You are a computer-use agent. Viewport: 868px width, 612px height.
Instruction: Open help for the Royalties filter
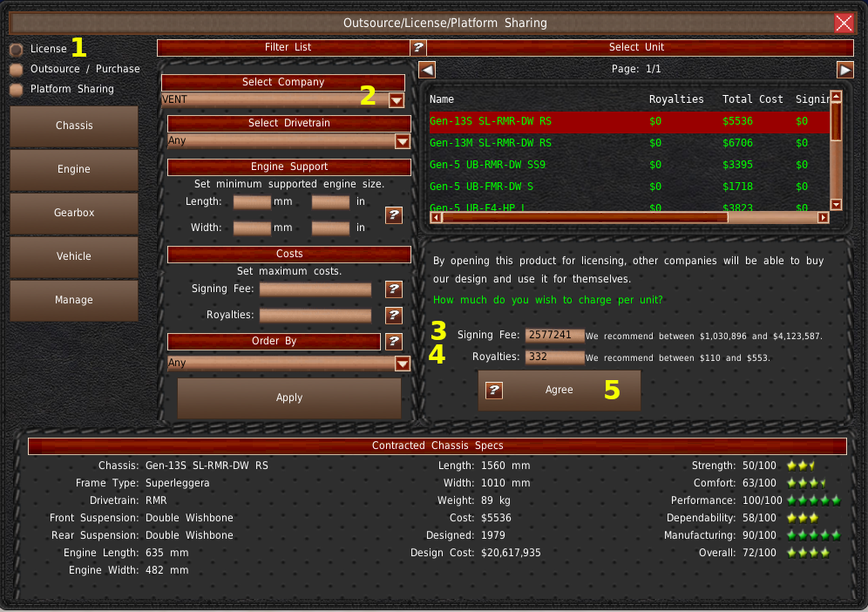click(394, 316)
